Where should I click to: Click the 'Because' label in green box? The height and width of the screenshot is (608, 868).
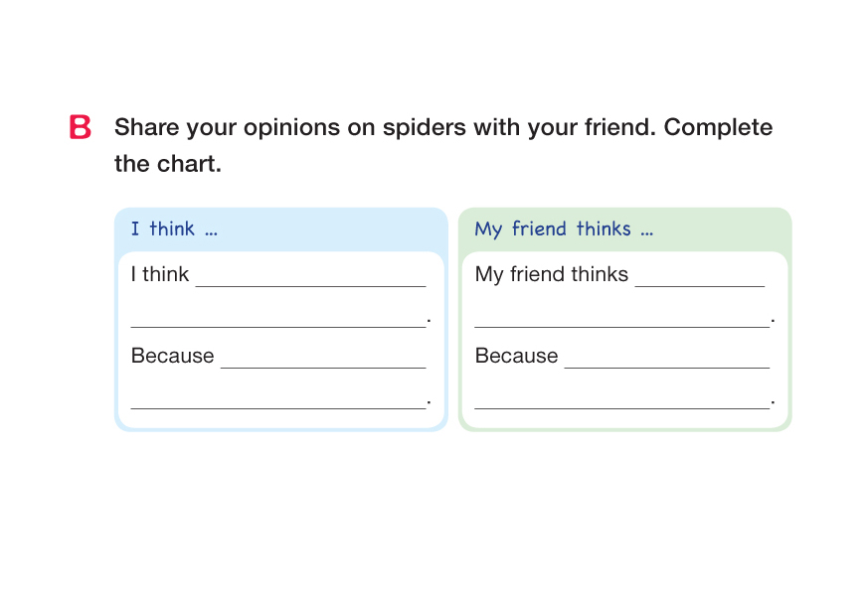point(516,356)
